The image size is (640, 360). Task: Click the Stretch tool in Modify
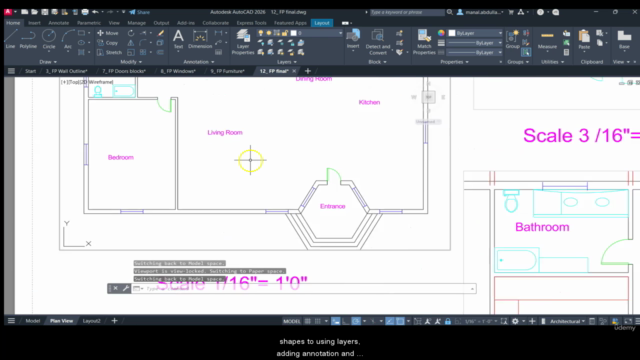tap(109, 53)
